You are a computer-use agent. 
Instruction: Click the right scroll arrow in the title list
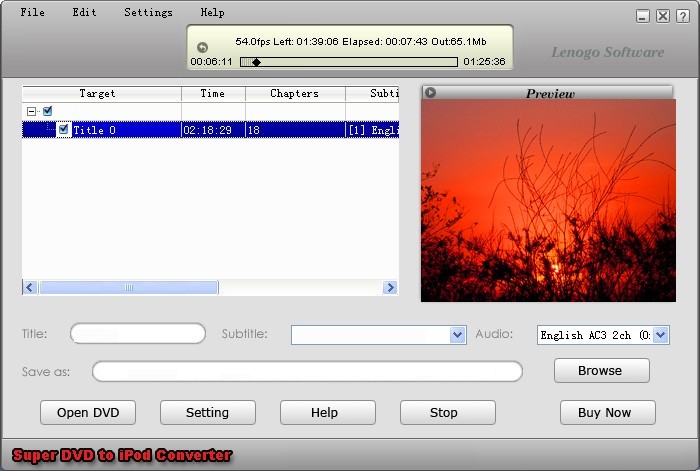390,288
